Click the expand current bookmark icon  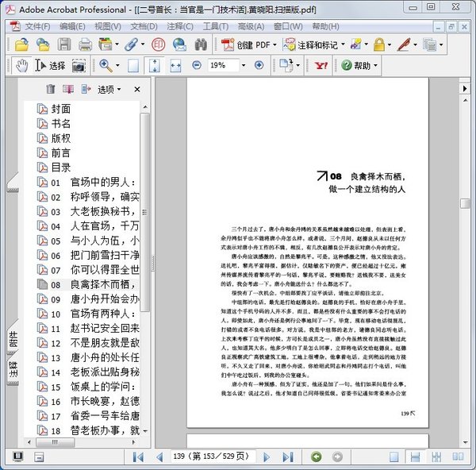86,89
